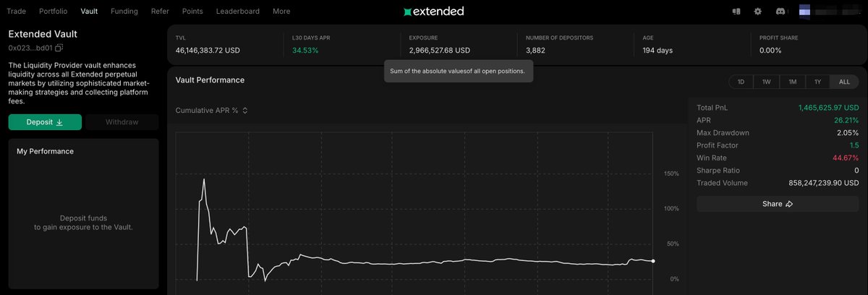Click the NUMBER OF DEPOSITORS label
Screen dimensions: 868x295
(x=560, y=38)
